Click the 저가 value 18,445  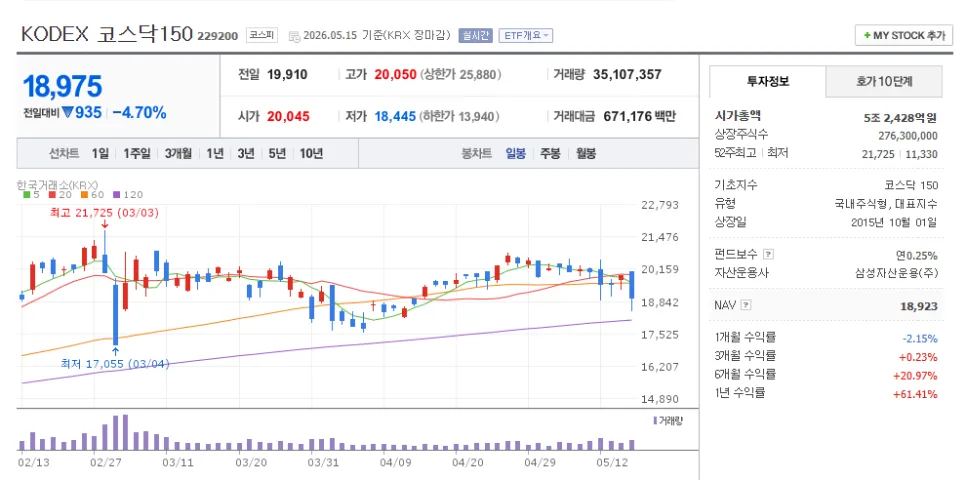396,116
